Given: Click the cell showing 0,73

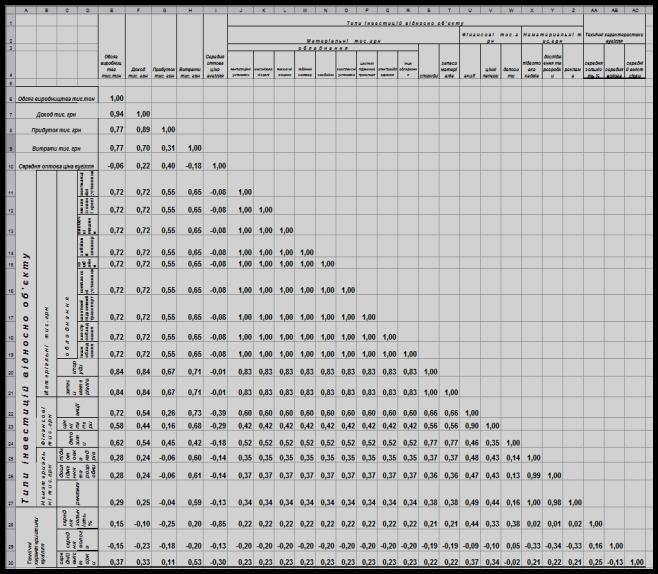Looking at the screenshot, I should (x=190, y=407).
